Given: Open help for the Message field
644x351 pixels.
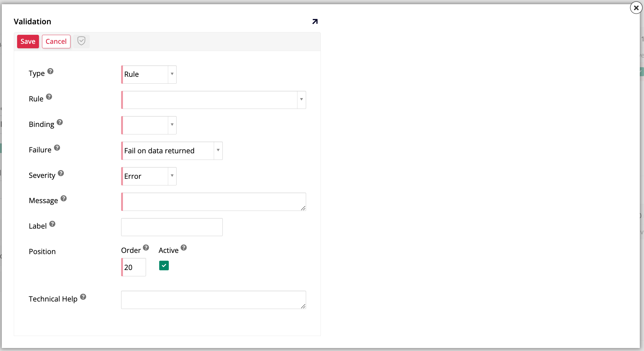Looking at the screenshot, I should pyautogui.click(x=64, y=198).
